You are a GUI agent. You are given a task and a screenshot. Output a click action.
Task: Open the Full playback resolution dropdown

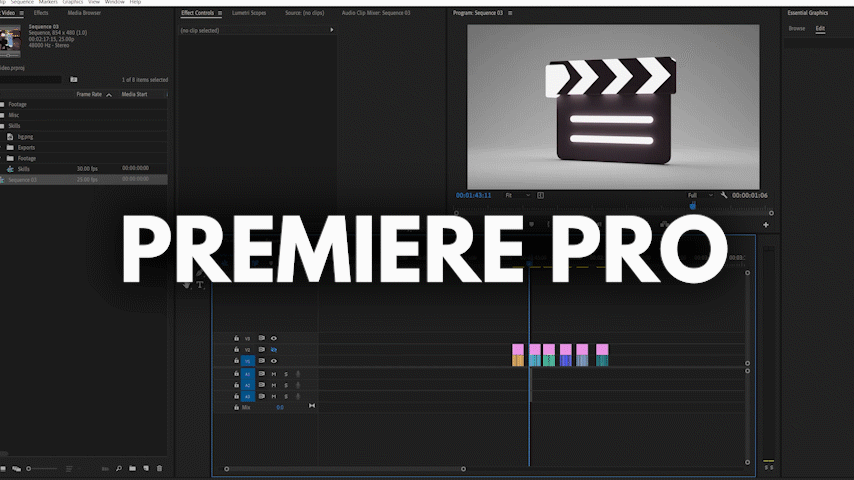pos(700,195)
